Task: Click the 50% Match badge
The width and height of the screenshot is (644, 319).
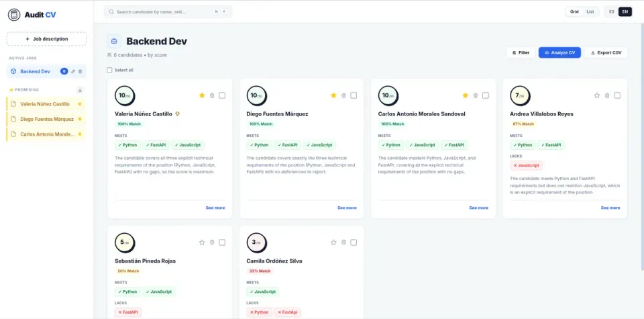Action: [128, 271]
